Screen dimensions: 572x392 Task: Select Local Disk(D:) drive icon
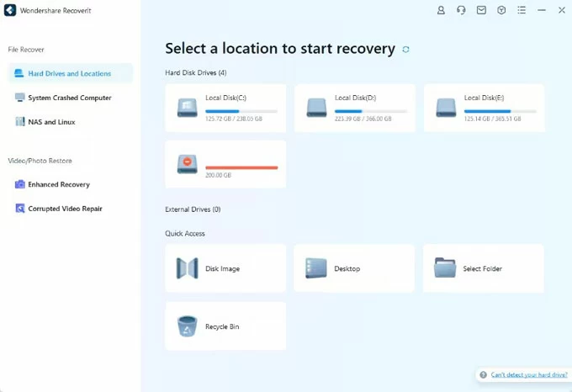[316, 108]
